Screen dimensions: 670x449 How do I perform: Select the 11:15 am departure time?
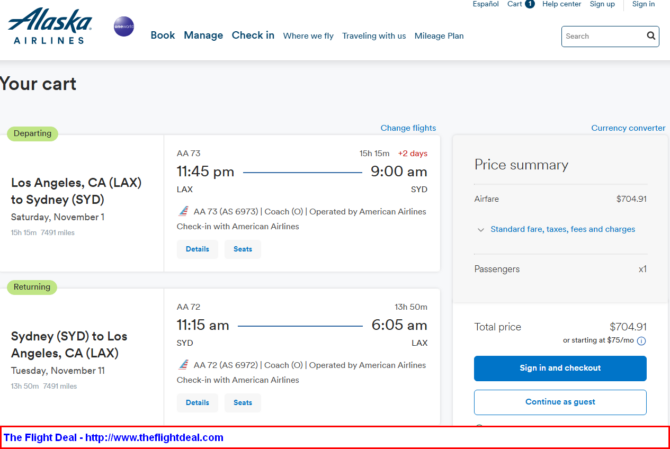pos(203,325)
